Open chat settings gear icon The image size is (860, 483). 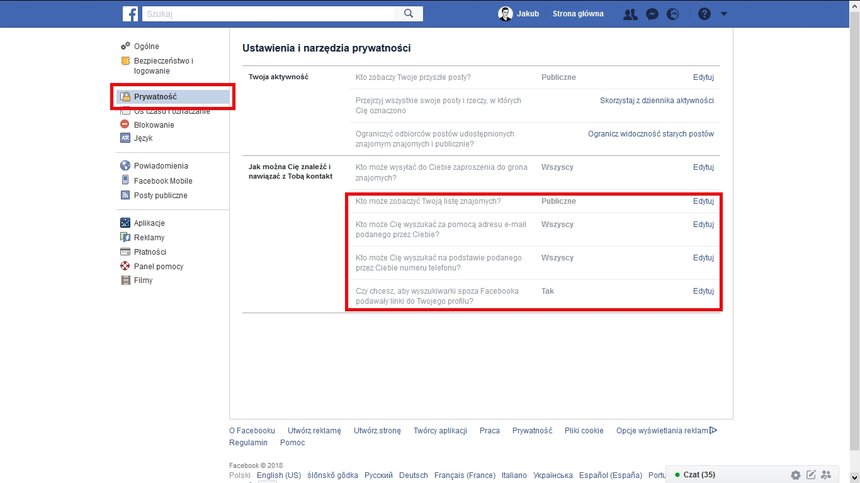point(795,475)
